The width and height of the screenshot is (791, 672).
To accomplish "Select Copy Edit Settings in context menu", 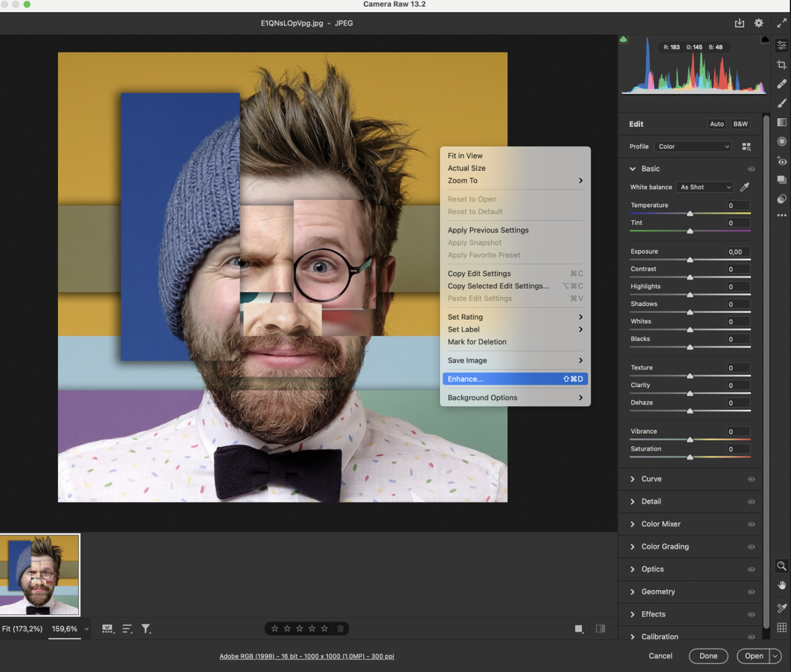I will 479,274.
